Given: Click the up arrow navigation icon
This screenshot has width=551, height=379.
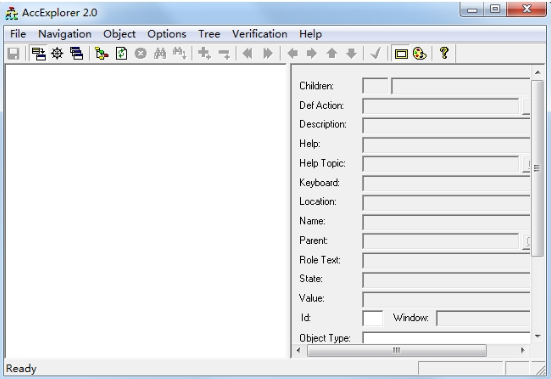Looking at the screenshot, I should click(332, 54).
